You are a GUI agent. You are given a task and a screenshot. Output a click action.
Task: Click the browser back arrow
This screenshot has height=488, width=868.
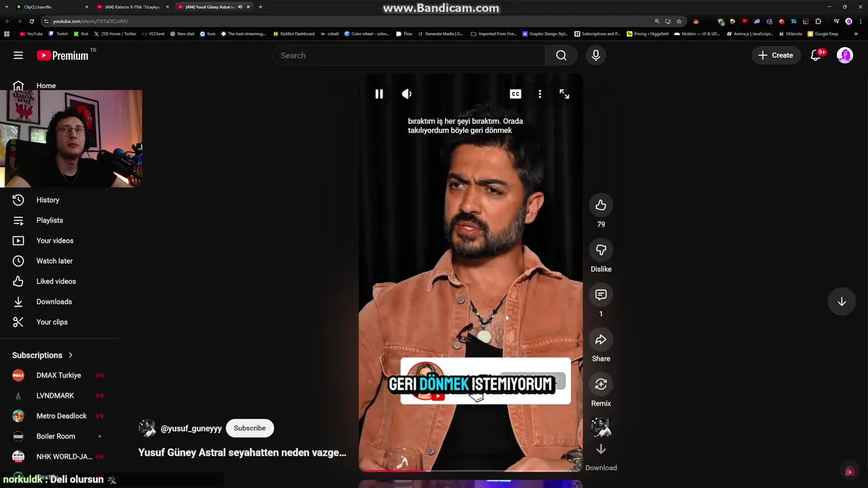7,21
